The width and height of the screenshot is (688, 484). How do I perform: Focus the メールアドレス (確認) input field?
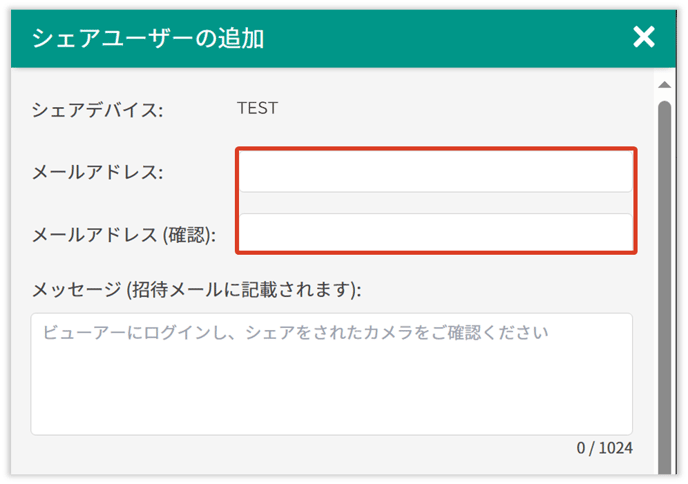(x=435, y=233)
